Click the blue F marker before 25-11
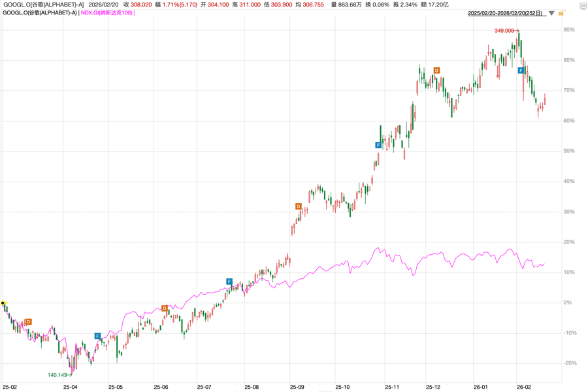 [x=378, y=145]
